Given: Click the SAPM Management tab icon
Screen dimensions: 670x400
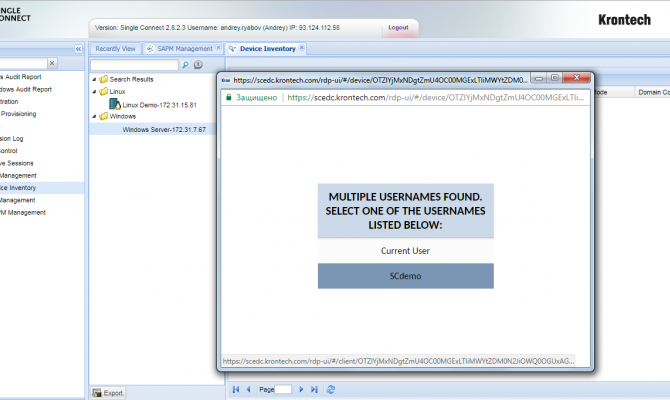Looking at the screenshot, I should click(150, 49).
